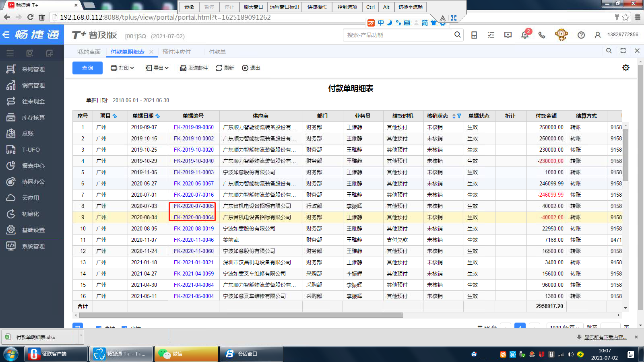Click 退出 button
This screenshot has height=362, width=644.
pyautogui.click(x=251, y=68)
